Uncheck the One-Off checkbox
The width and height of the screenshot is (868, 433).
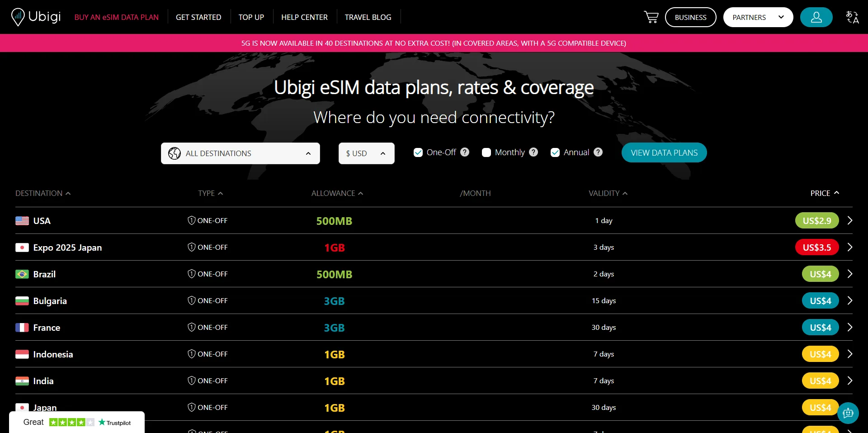(418, 152)
